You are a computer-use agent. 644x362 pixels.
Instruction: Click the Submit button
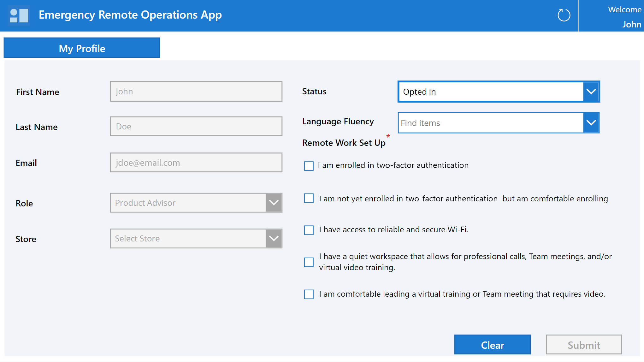click(584, 345)
